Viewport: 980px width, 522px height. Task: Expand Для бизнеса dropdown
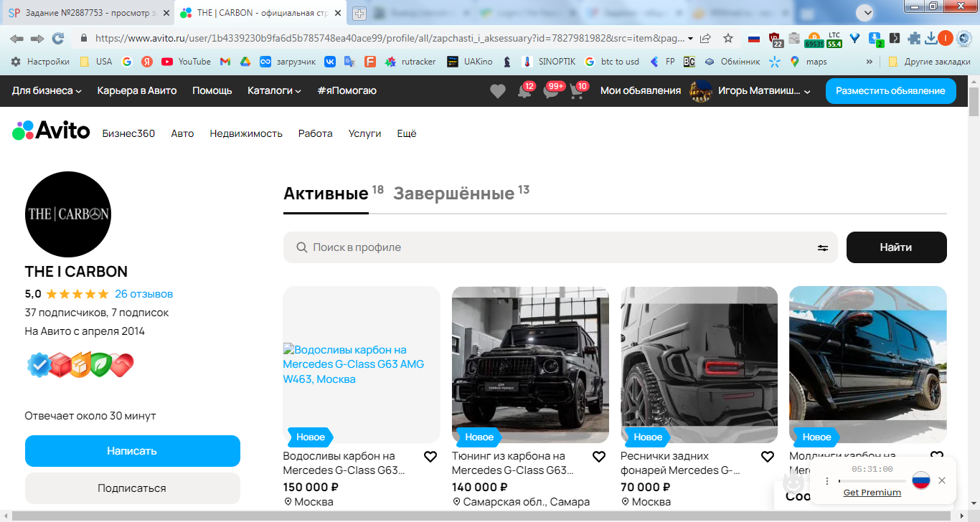tap(47, 90)
